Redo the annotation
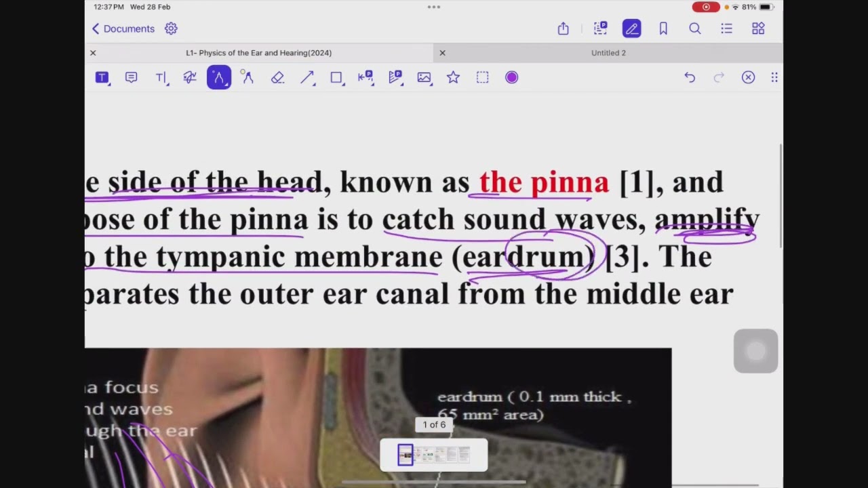The width and height of the screenshot is (868, 488). pyautogui.click(x=719, y=77)
